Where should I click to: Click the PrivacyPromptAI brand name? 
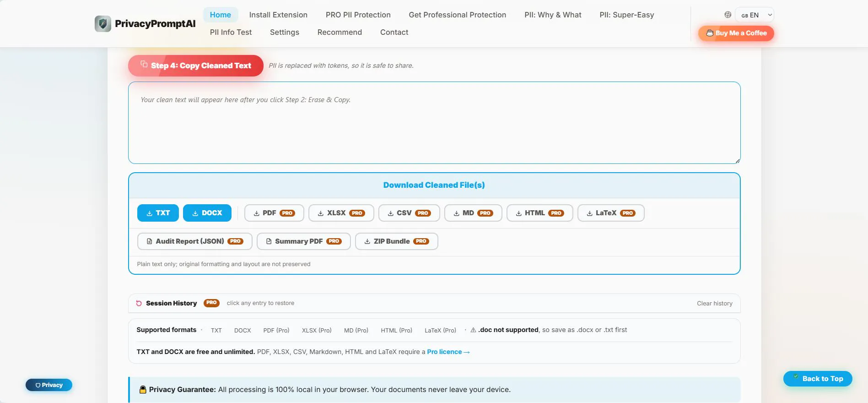pyautogui.click(x=155, y=24)
